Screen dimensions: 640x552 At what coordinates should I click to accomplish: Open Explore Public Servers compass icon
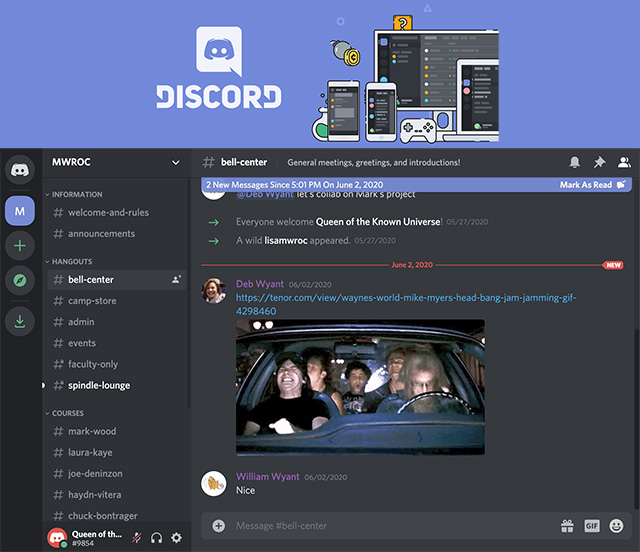[x=20, y=280]
